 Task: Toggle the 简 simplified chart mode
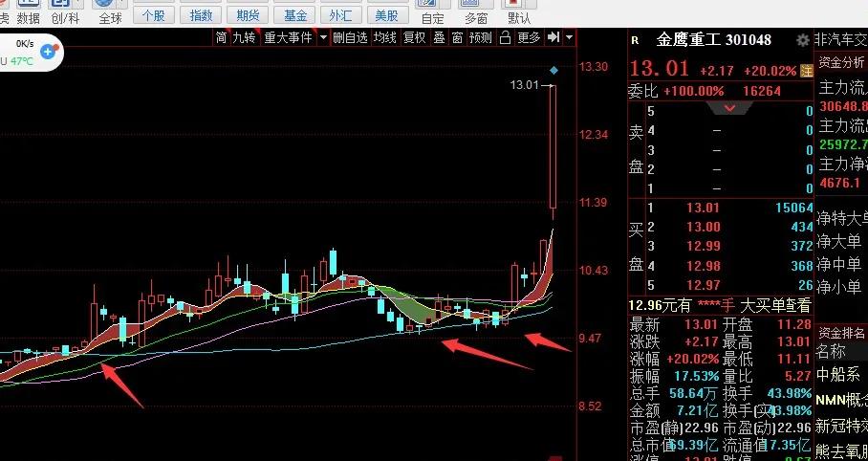tap(222, 37)
